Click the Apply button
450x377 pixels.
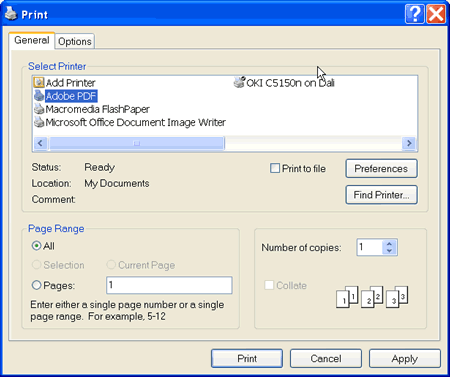[x=405, y=358]
